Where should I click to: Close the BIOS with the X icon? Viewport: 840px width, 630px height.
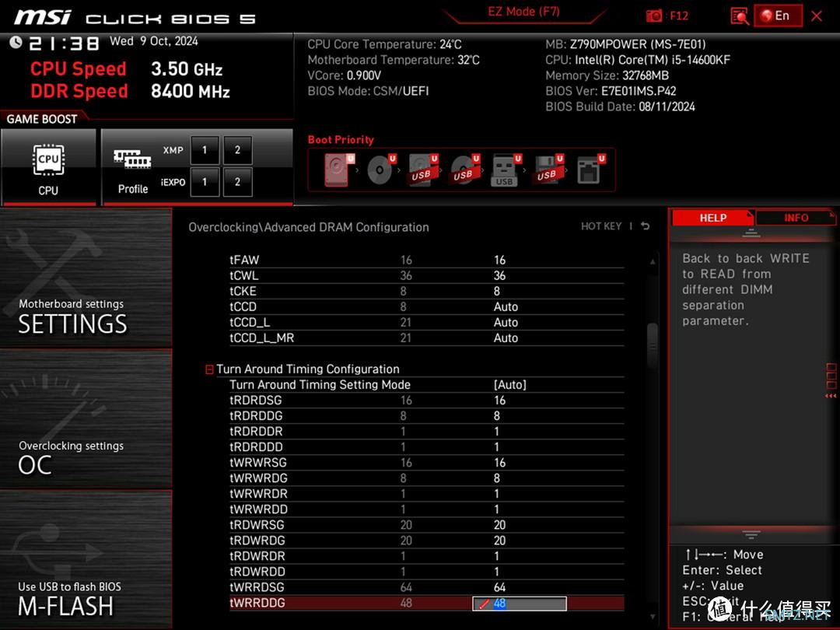pyautogui.click(x=817, y=16)
